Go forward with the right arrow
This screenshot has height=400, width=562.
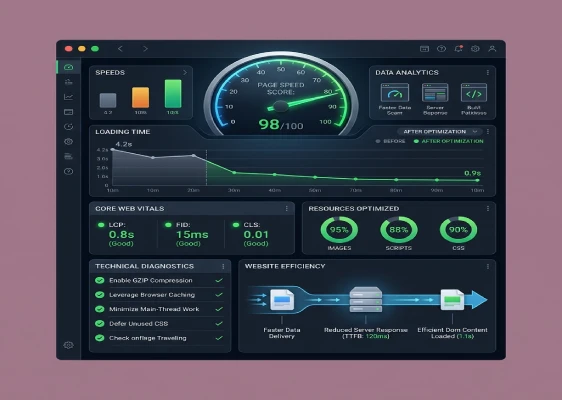point(145,48)
